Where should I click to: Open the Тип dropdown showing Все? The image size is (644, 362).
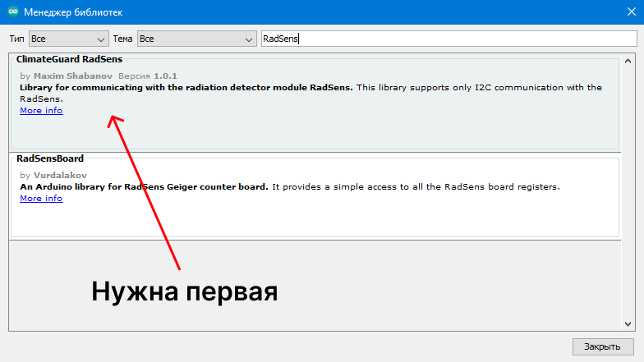click(69, 39)
